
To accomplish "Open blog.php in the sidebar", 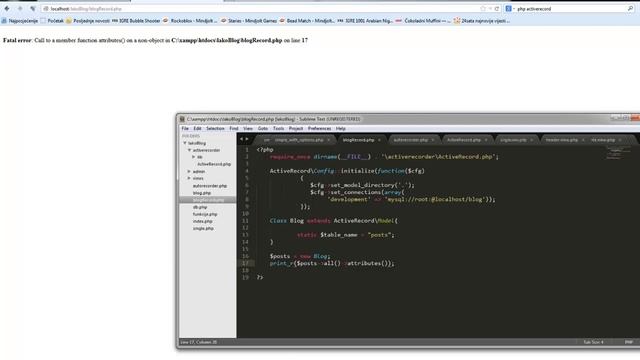I will [x=202, y=193].
